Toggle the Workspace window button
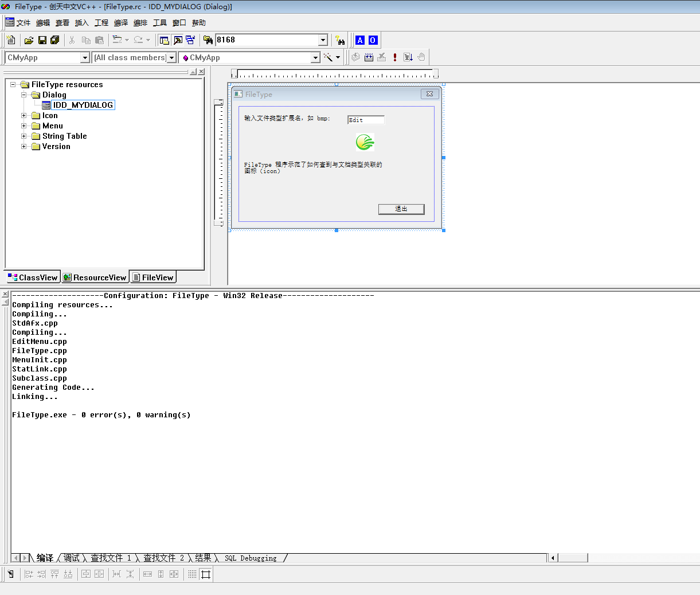Viewport: 700px width, 595px height. (x=165, y=40)
